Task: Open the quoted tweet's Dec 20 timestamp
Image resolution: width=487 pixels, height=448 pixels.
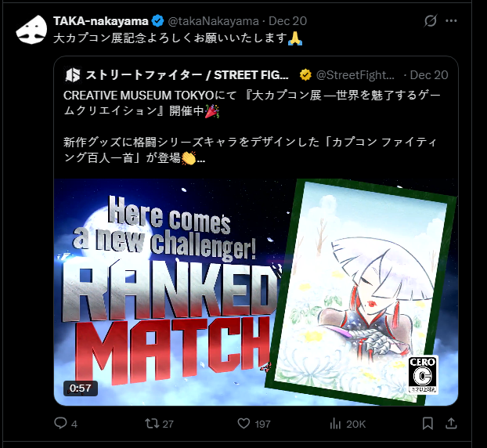Action: tap(429, 75)
